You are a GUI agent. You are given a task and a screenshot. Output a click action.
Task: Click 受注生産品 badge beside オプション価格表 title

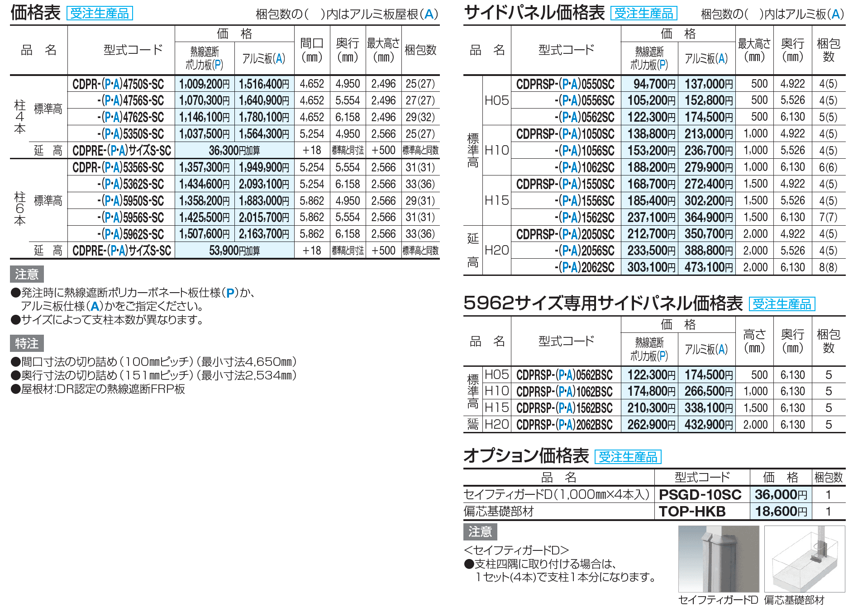628,457
